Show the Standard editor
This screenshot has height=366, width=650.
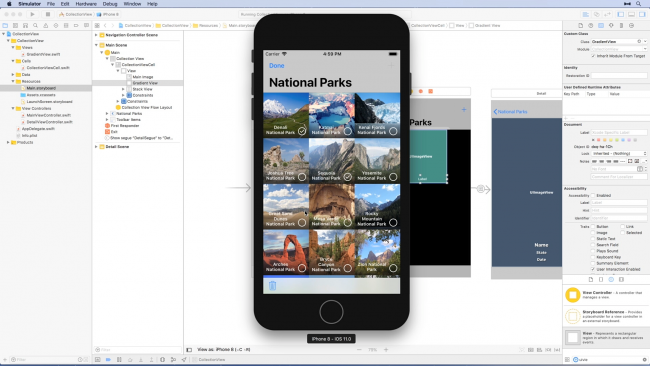coord(586,15)
